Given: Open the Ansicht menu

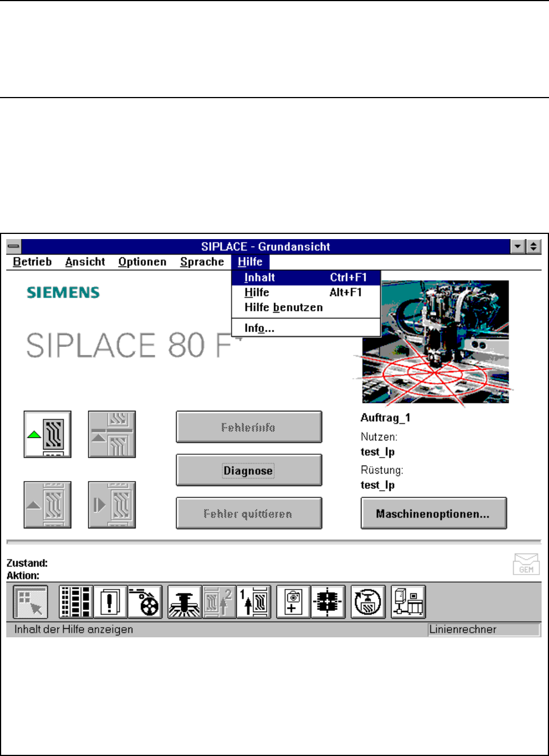Looking at the screenshot, I should click(85, 262).
